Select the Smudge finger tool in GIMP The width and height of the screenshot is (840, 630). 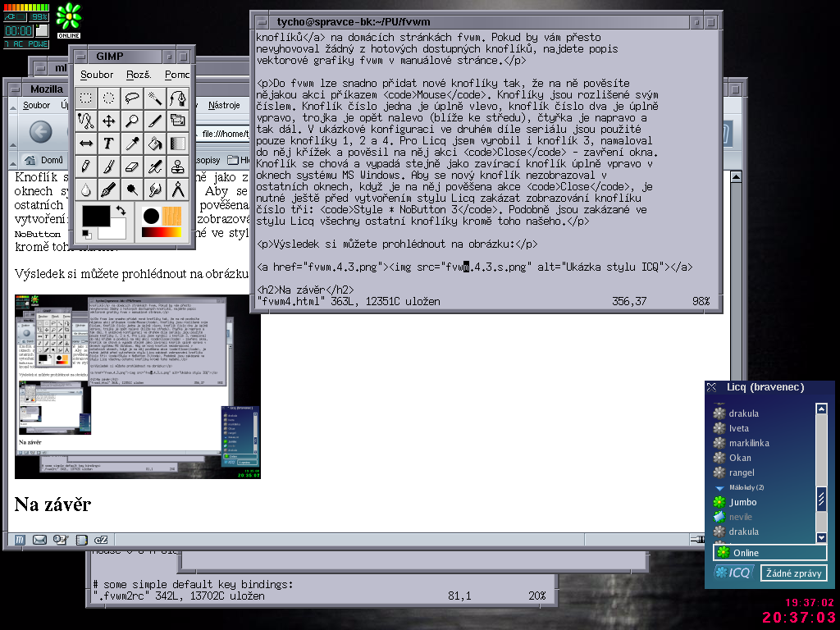(x=155, y=190)
